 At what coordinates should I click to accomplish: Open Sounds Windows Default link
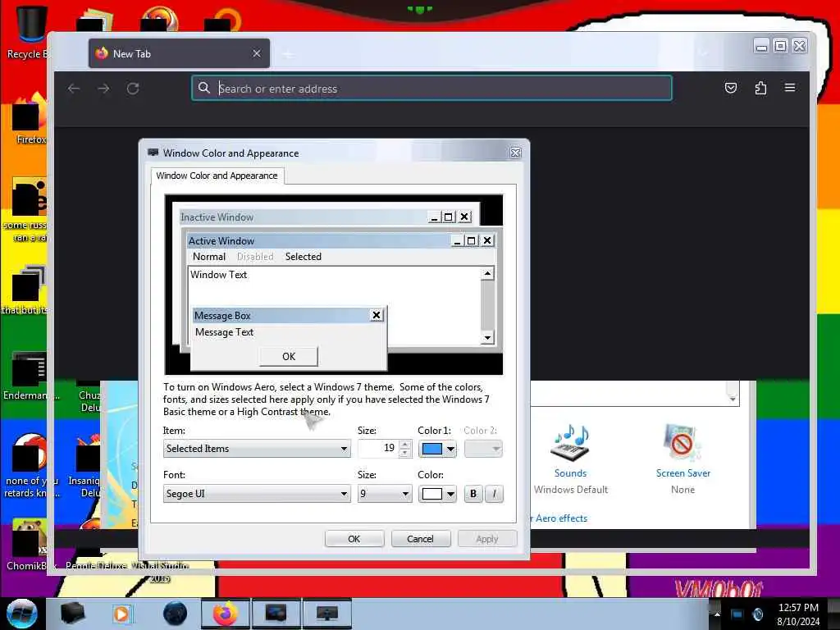point(571,473)
